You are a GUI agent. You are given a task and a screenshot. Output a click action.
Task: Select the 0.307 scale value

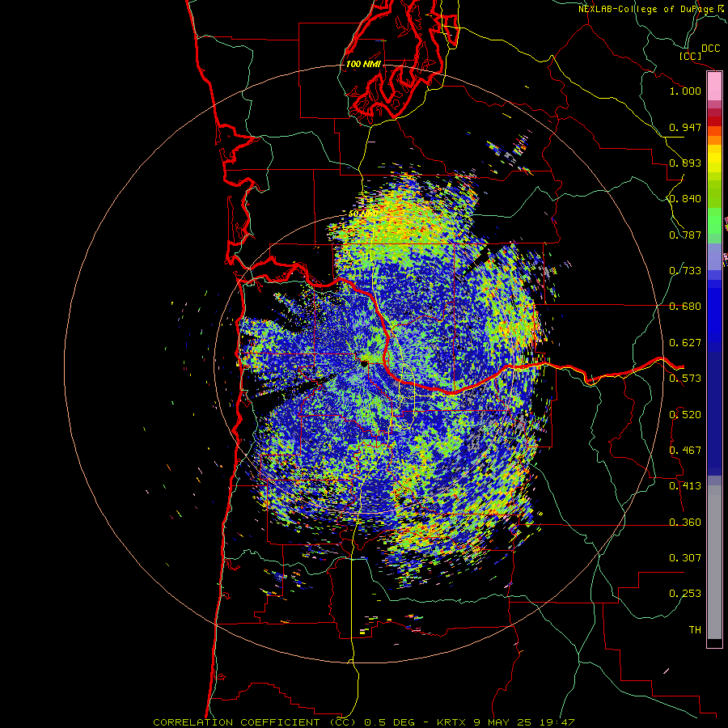pos(685,558)
